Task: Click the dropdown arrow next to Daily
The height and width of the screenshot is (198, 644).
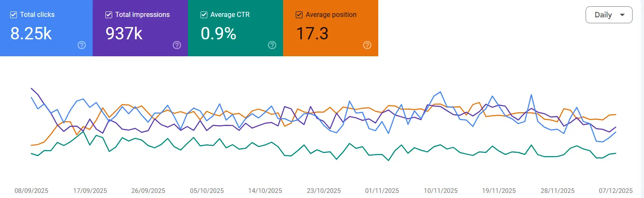Action: tap(622, 15)
